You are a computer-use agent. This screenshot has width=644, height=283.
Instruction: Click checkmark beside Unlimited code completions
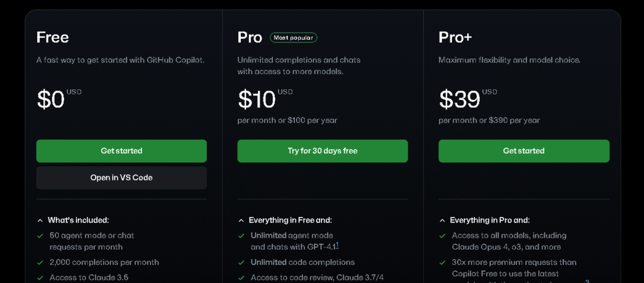241,262
